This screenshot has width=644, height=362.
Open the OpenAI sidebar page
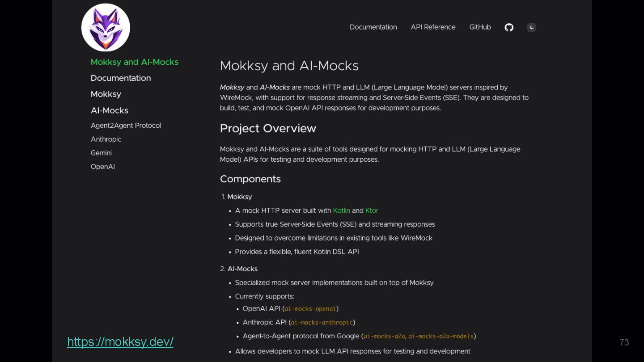click(x=103, y=167)
